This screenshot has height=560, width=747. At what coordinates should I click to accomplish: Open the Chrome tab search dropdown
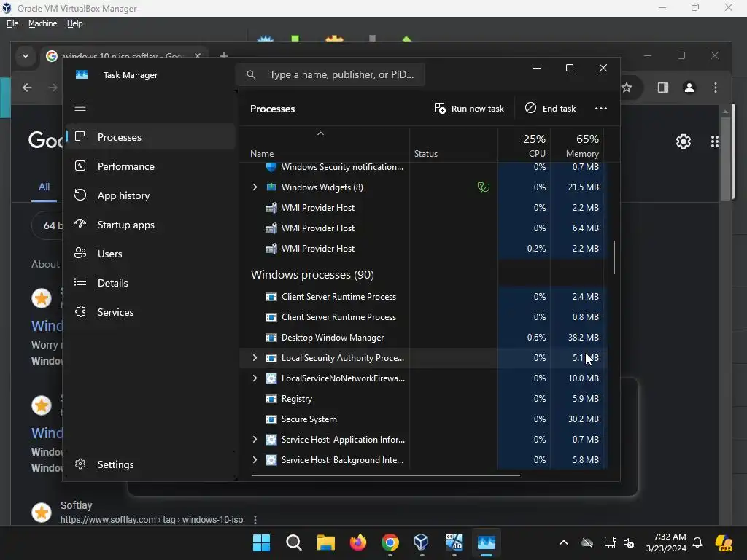(x=26, y=56)
